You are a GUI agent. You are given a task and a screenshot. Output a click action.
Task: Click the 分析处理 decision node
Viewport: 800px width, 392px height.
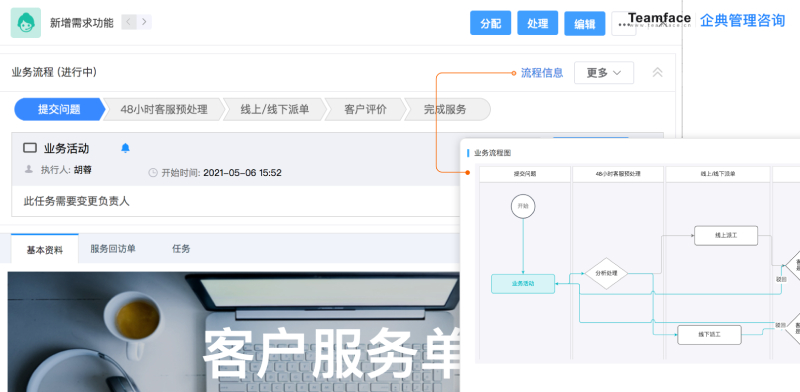point(606,274)
